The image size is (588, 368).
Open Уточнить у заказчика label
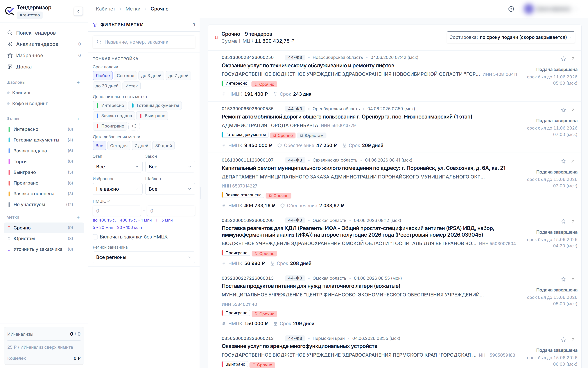(44, 249)
